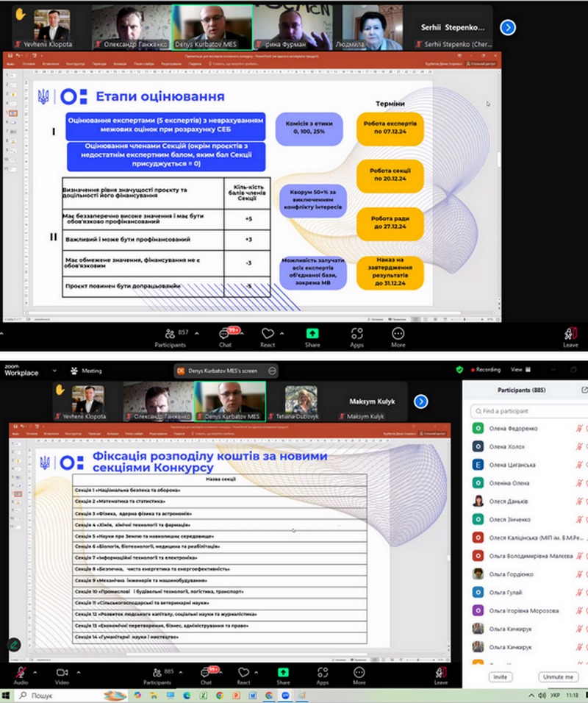Open screen share options beside Denys Kurbatov's screen
588x703 pixels.
pyautogui.click(x=272, y=371)
